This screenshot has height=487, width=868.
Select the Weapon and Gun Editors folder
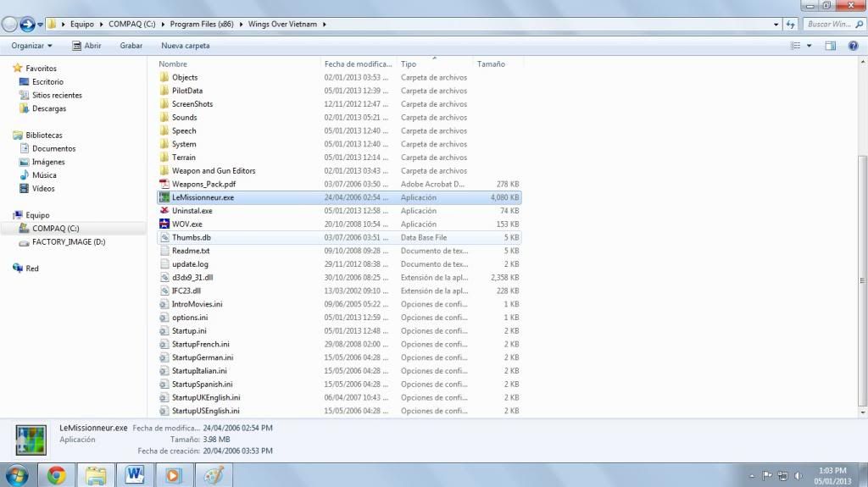point(214,170)
